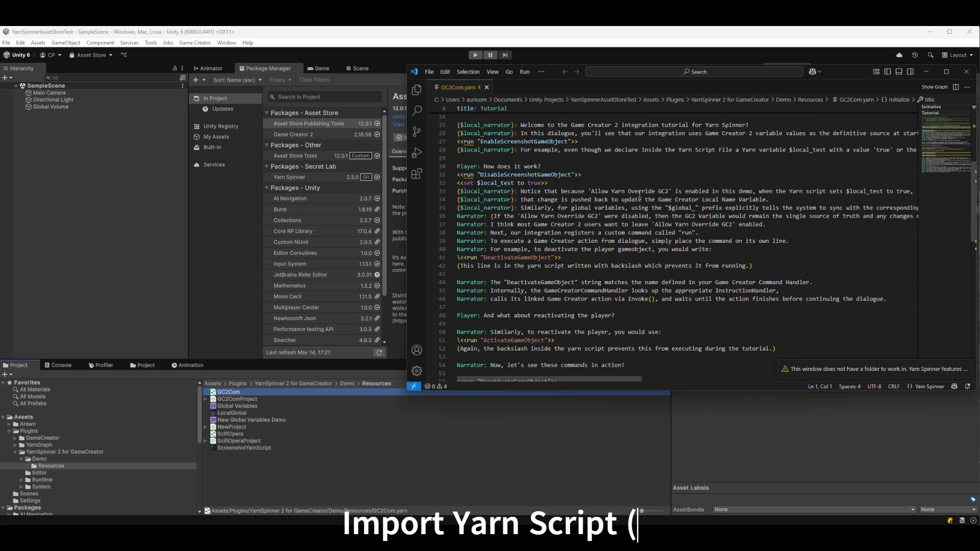Select Game Creator 2 package row
The image size is (980, 551).
coord(323,135)
